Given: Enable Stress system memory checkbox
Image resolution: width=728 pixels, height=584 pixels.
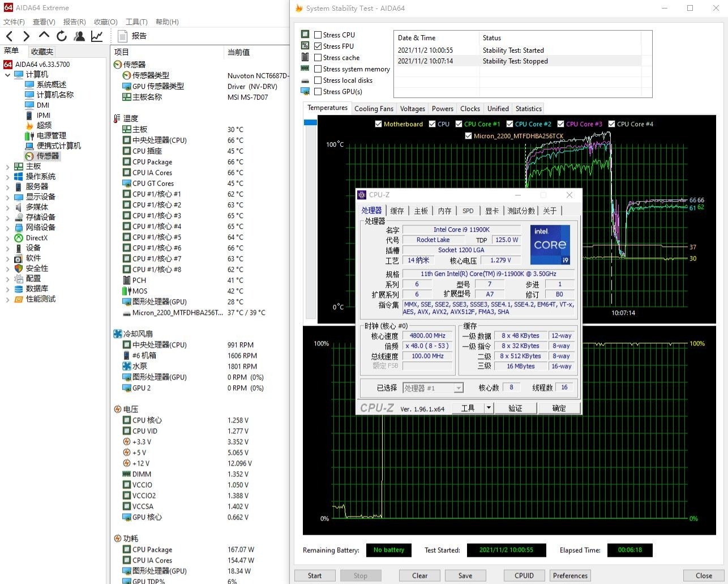Looking at the screenshot, I should pyautogui.click(x=318, y=69).
